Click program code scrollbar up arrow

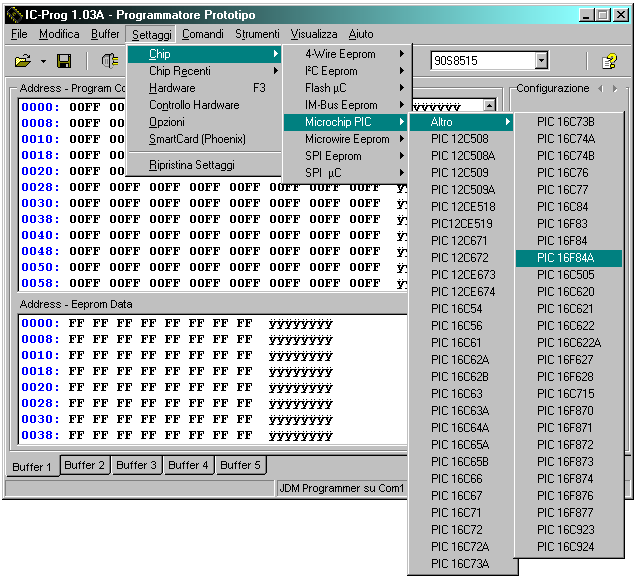(490, 106)
